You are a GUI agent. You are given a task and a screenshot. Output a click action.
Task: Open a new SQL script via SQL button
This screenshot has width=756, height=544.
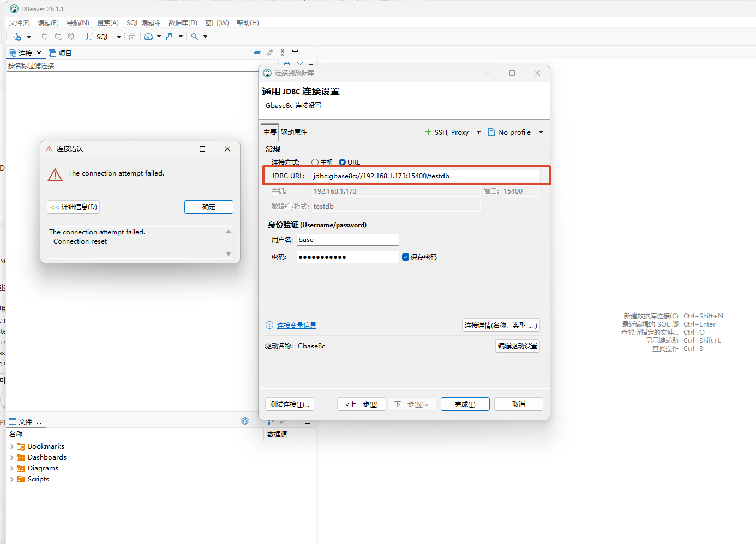click(x=98, y=37)
